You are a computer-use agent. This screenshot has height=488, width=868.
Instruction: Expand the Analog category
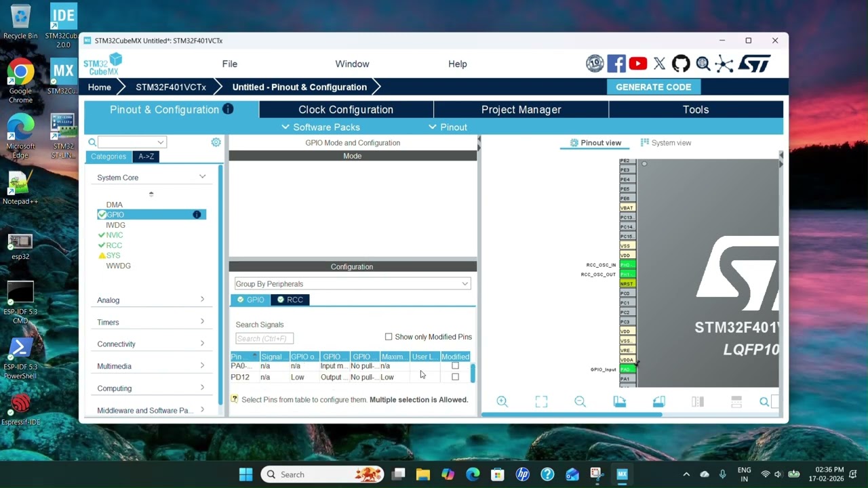coord(151,300)
